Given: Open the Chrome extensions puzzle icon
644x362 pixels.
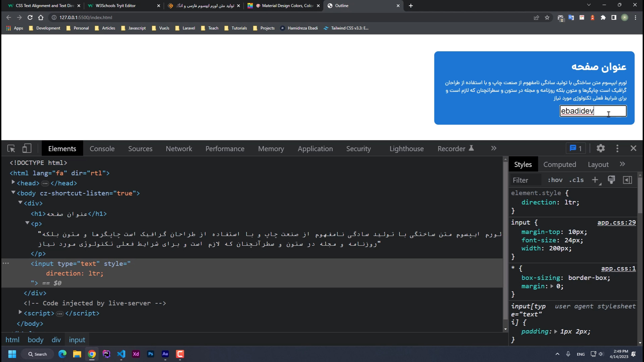Looking at the screenshot, I should (603, 17).
